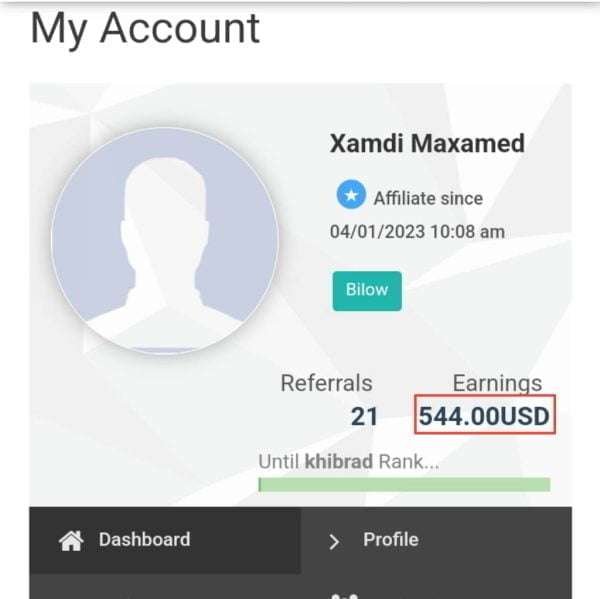Click the Earnings label
Viewport: 600px width, 599px height.
(497, 383)
